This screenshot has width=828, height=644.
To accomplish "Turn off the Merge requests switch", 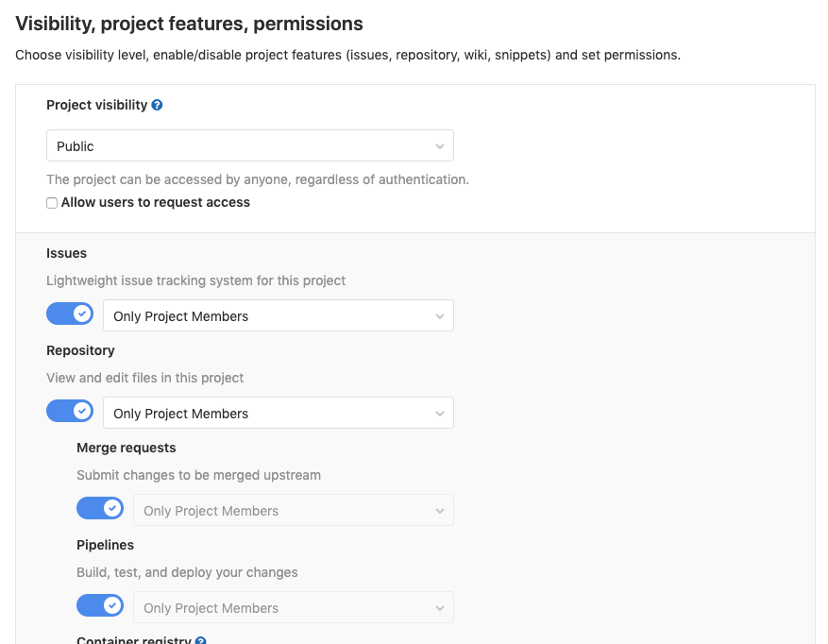I will (100, 508).
